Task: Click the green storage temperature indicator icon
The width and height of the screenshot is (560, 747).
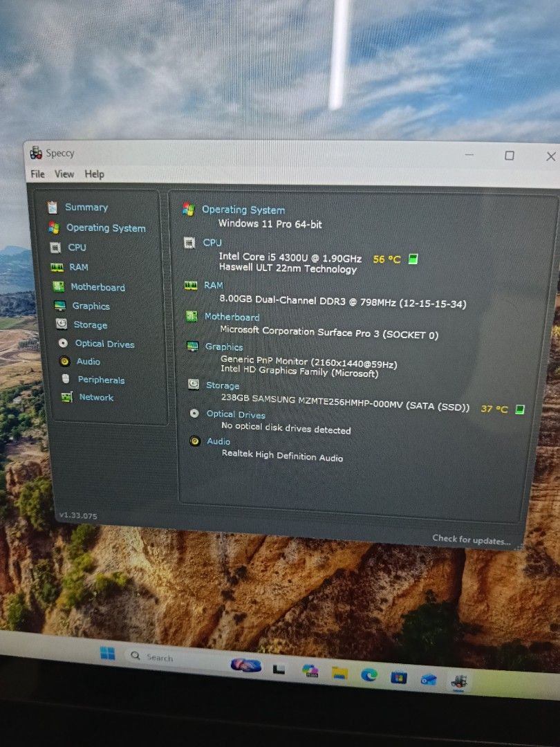Action: (520, 409)
